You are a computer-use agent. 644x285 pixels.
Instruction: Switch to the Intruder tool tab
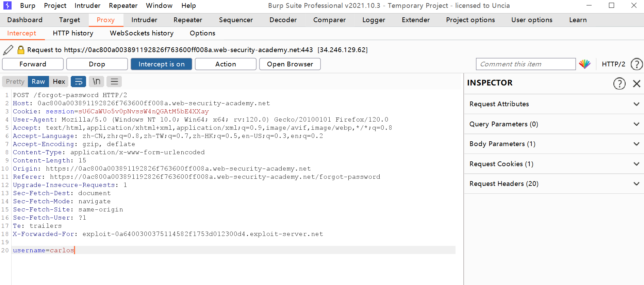point(144,20)
